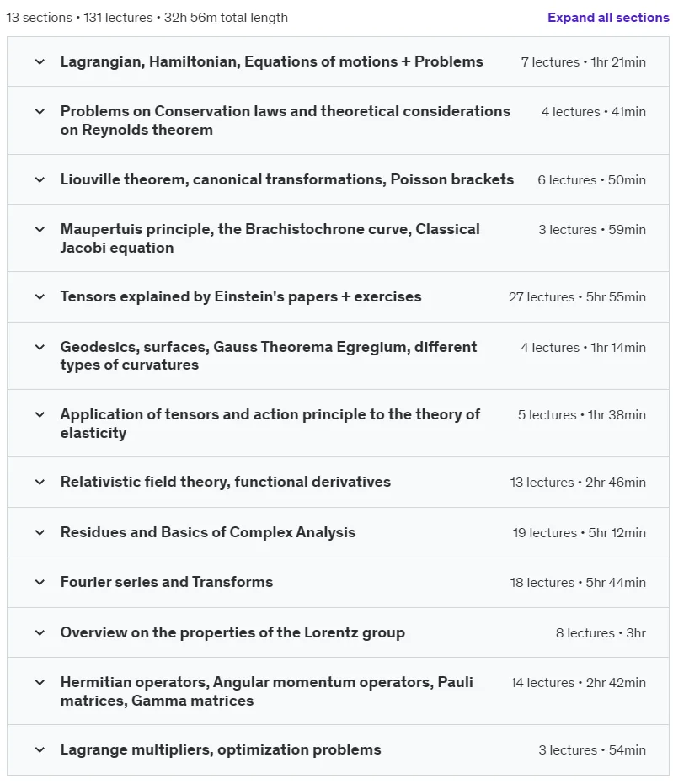Image resolution: width=673 pixels, height=784 pixels.
Task: Open chevron beside Lagrange multipliers section
Action: pos(40,750)
